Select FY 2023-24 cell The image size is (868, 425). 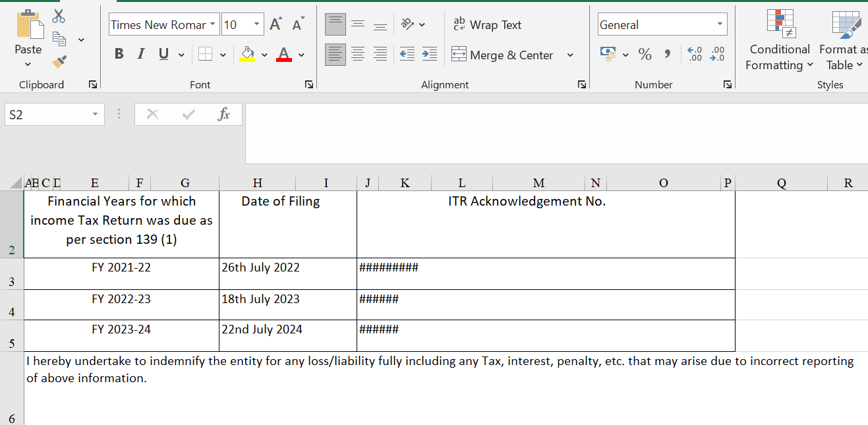121,335
